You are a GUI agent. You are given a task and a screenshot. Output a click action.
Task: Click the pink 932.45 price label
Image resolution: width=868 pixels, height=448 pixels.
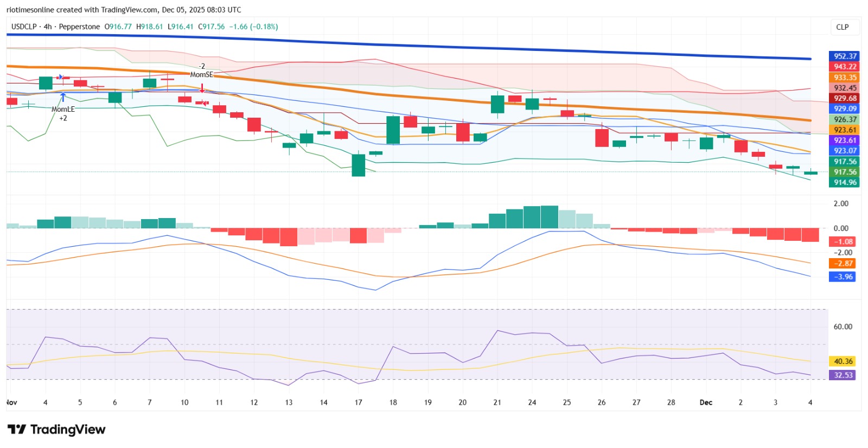844,88
